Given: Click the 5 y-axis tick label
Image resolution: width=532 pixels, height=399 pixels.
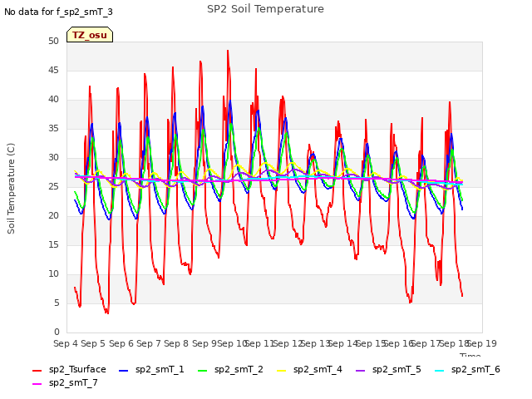Looking at the screenshot, I should tap(57, 303).
